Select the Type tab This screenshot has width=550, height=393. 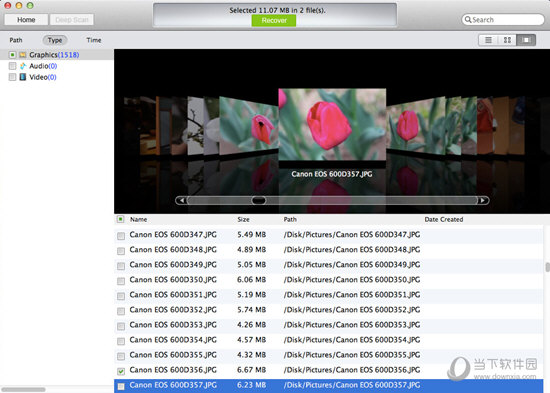[x=55, y=40]
